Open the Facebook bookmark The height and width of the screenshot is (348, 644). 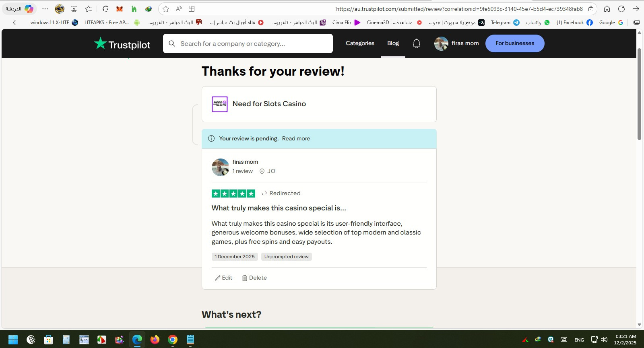point(574,23)
